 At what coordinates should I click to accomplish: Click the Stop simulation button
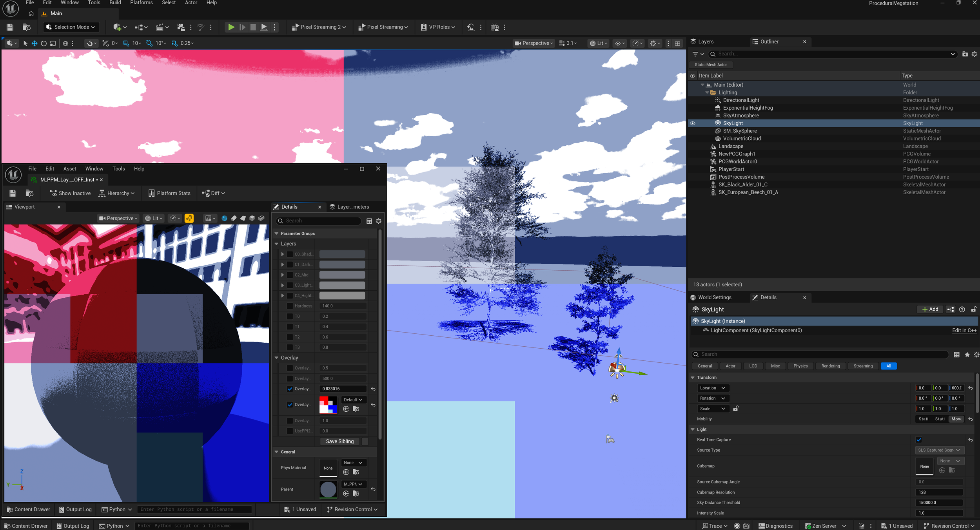click(253, 27)
